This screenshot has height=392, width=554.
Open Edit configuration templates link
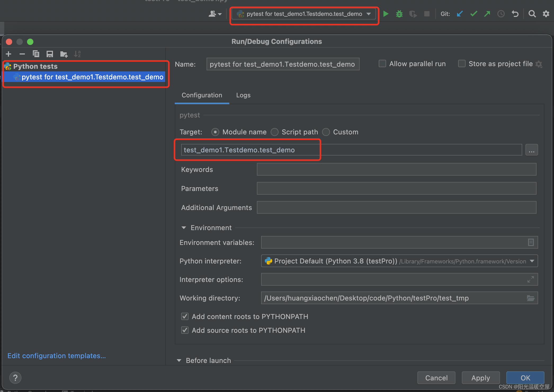pyautogui.click(x=56, y=356)
